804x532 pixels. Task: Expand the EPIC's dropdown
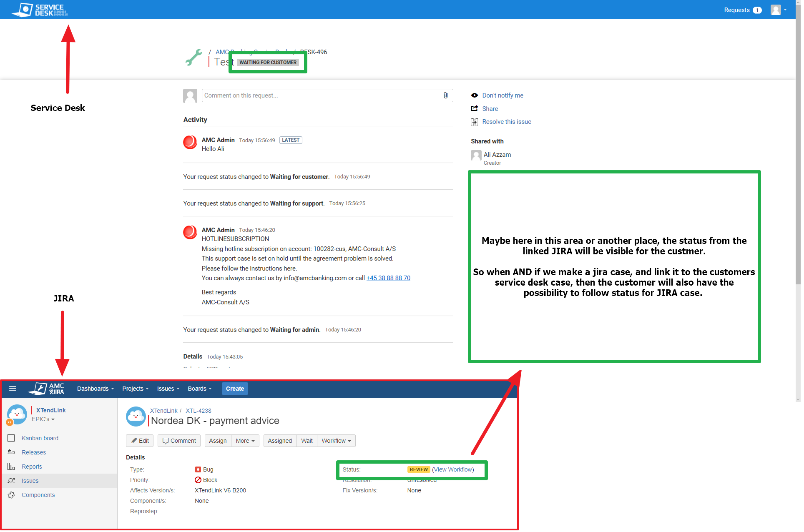[x=43, y=419]
